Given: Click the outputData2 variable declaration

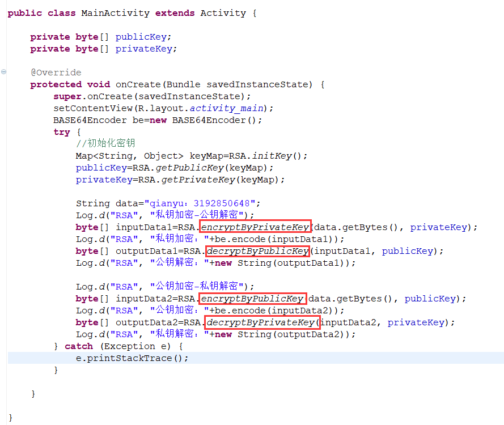Looking at the screenshot, I should 147,322.
